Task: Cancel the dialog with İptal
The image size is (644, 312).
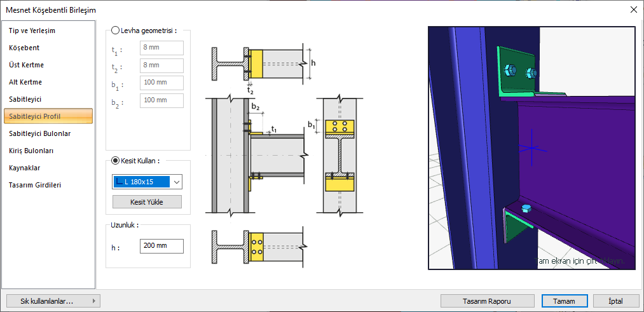Action: point(615,301)
